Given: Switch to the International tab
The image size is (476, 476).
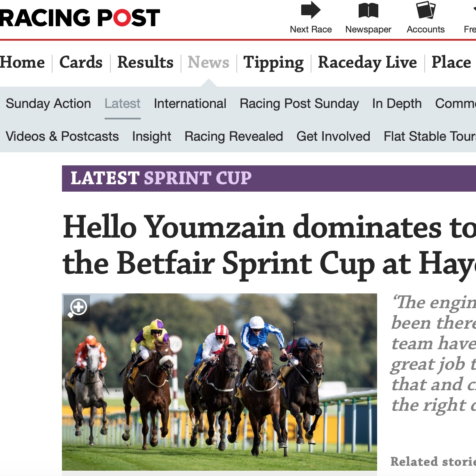Looking at the screenshot, I should click(190, 103).
